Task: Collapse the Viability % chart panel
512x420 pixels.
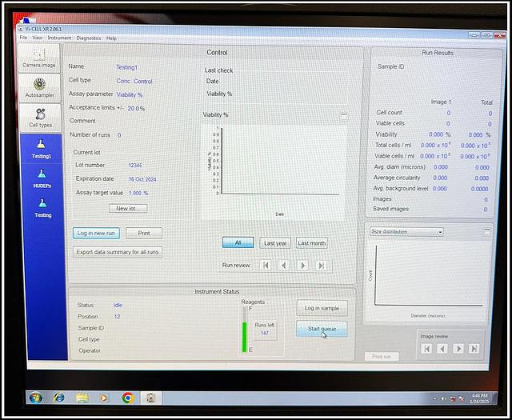Action: point(344,116)
